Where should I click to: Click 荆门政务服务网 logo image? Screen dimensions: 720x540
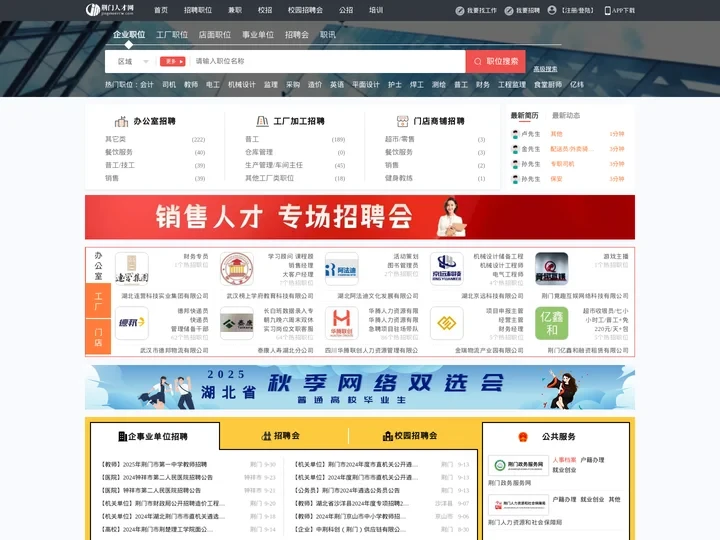pos(518,466)
